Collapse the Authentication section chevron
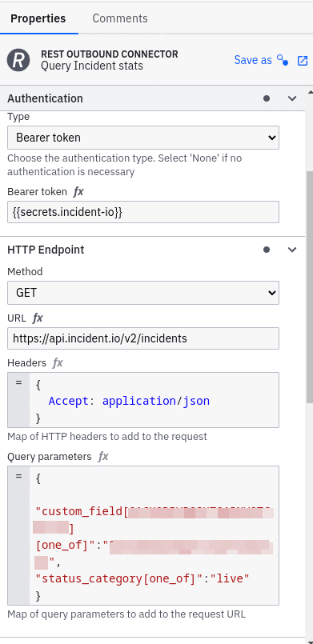The image size is (313, 644). point(292,98)
